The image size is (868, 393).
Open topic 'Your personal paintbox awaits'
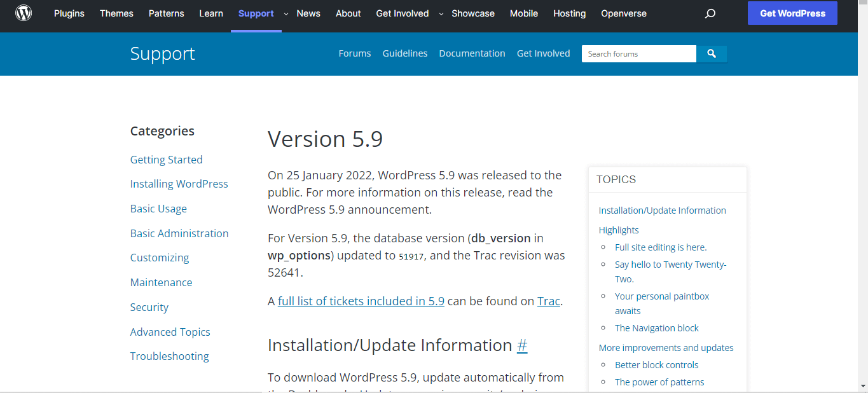pos(662,303)
